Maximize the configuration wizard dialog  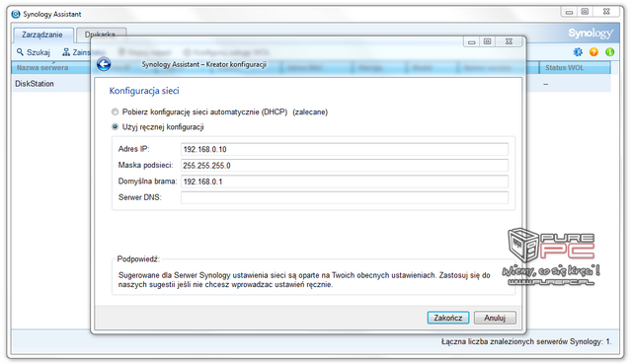click(x=488, y=41)
